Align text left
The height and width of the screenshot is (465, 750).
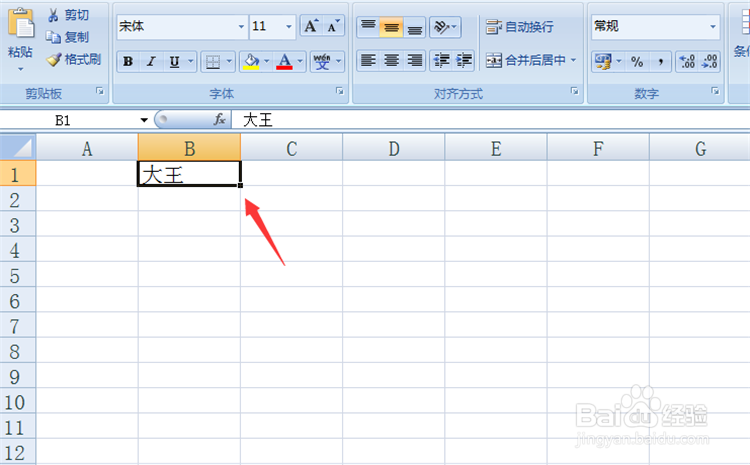pos(368,60)
